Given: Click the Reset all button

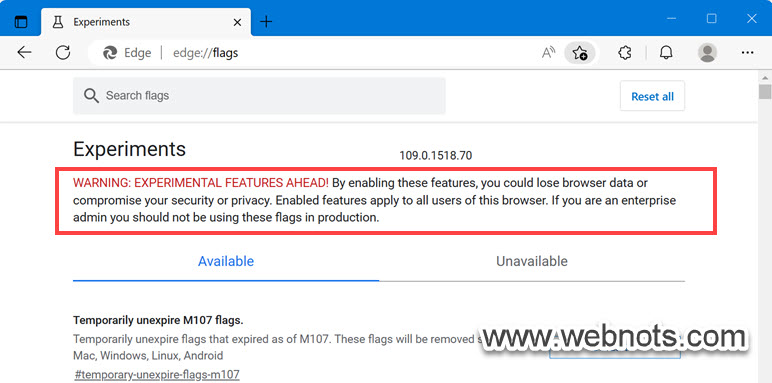Looking at the screenshot, I should pos(652,96).
